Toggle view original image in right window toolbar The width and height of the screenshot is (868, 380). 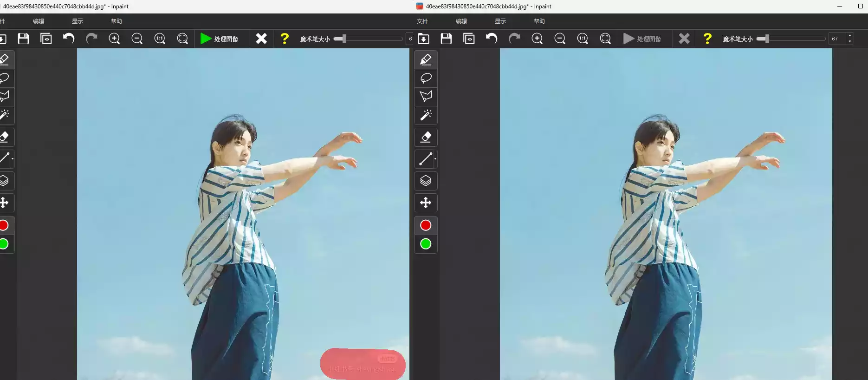coord(469,39)
